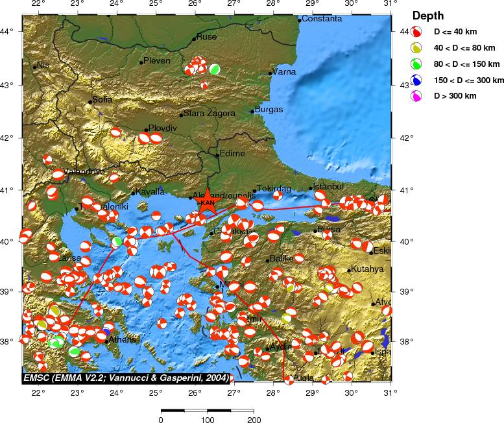The width and height of the screenshot is (504, 423).
Task: Click the green focal mechanism southeast of Ruse
Action: tap(214, 69)
